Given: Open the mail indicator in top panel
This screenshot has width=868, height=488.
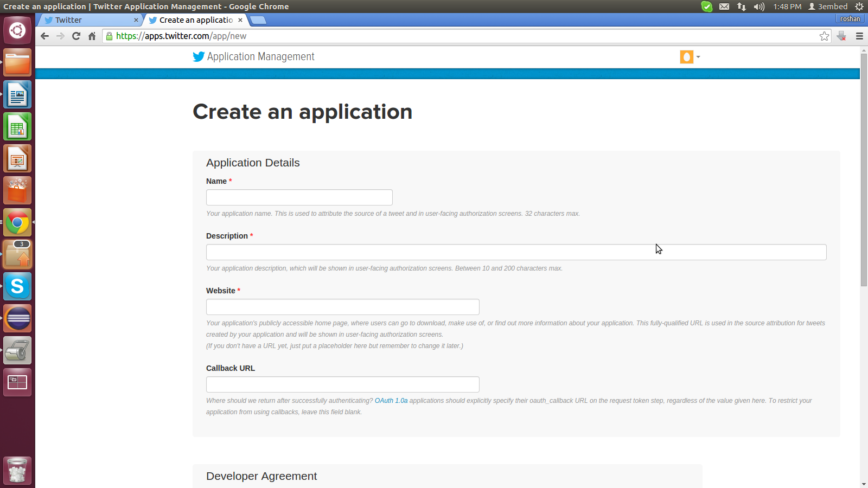Looking at the screenshot, I should (x=724, y=7).
